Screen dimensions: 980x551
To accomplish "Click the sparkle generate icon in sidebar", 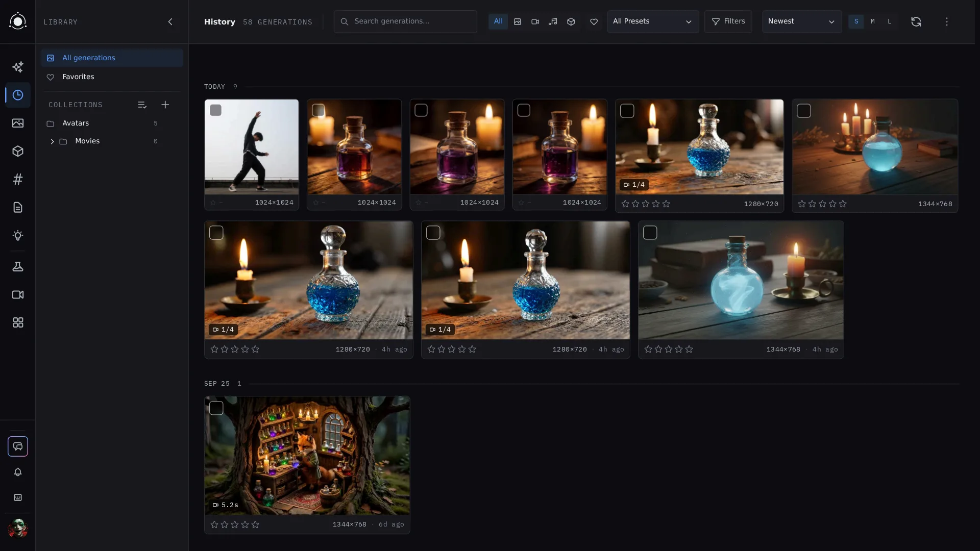I will click(18, 67).
